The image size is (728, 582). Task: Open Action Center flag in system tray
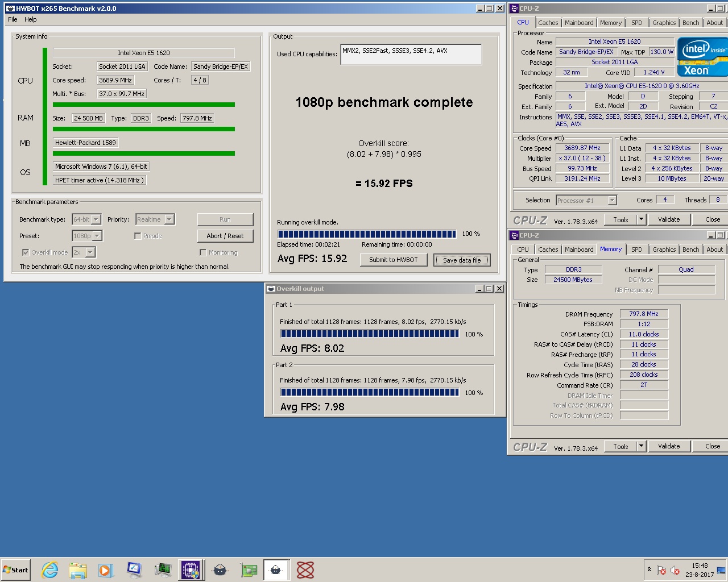[x=661, y=570]
